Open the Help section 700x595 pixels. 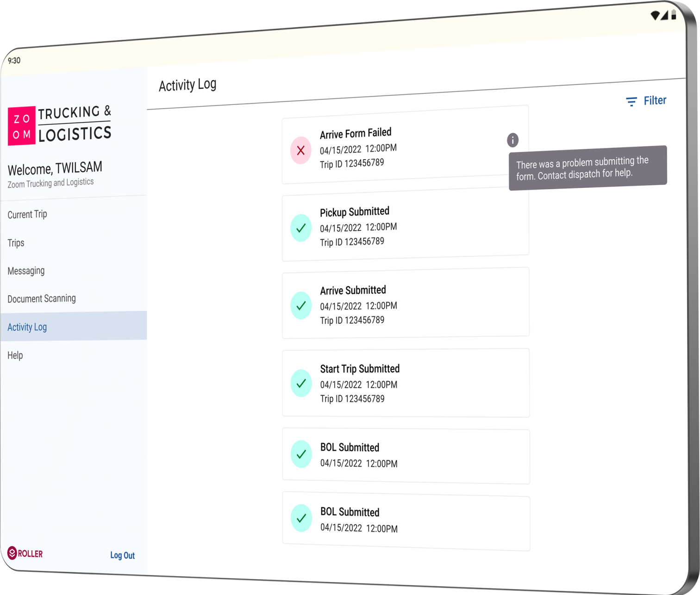(x=15, y=355)
